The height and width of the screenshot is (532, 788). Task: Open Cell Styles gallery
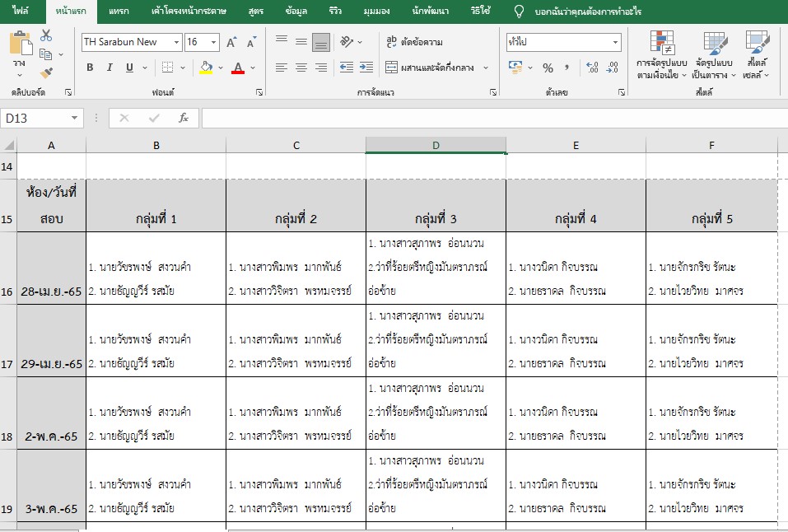(757, 54)
